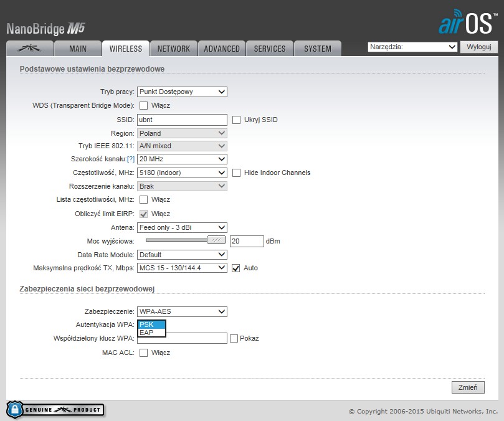This screenshot has width=504, height=421.
Task: Click the output power dBm field
Action: click(x=247, y=241)
